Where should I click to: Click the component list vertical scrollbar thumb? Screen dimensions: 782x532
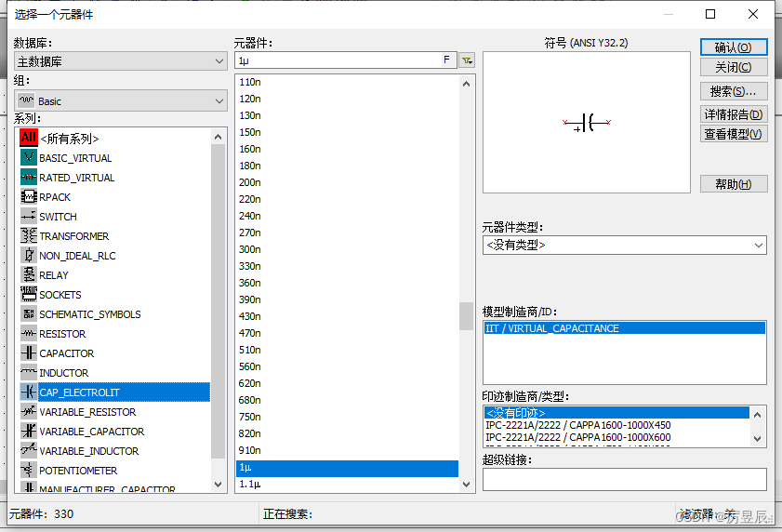466,316
